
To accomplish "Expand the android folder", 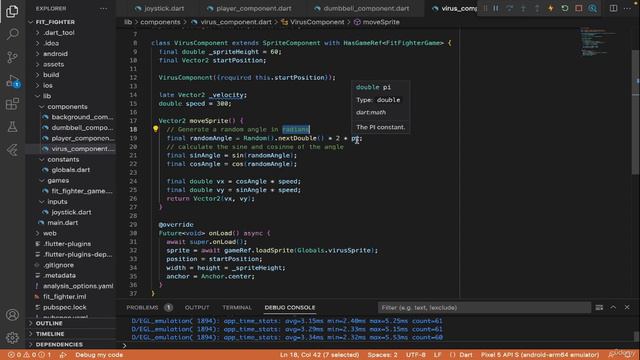I will (x=56, y=54).
